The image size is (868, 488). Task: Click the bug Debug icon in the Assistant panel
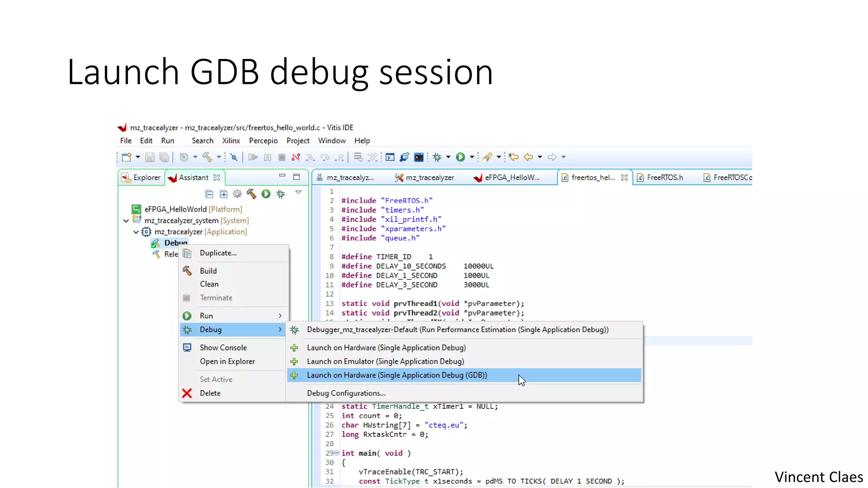[281, 194]
